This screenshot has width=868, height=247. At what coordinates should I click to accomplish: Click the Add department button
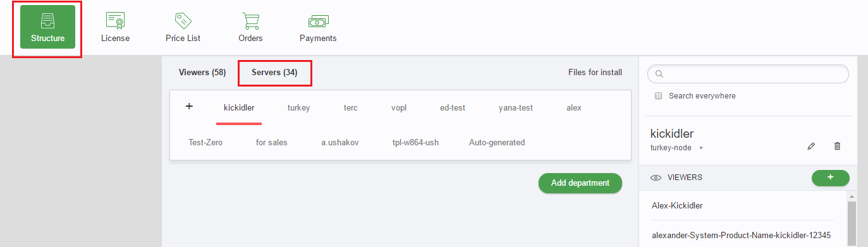pyautogui.click(x=580, y=183)
